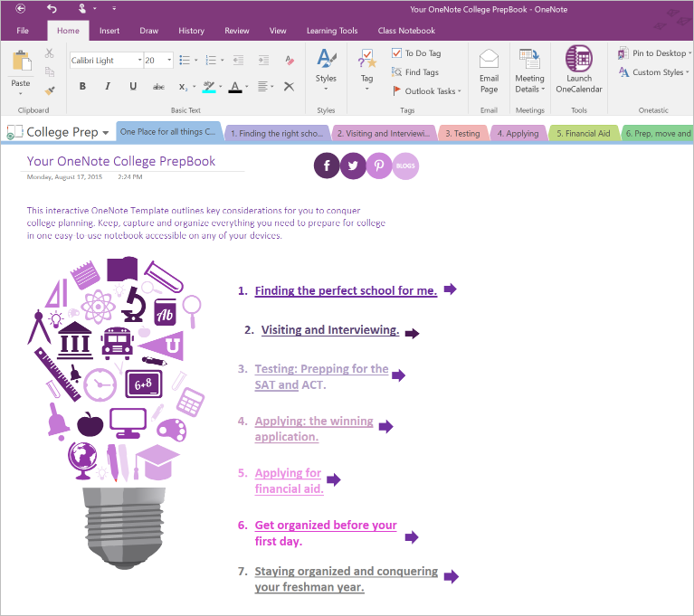Clear formatting with the eraser icon
Screen dimensions: 694x616
(290, 61)
